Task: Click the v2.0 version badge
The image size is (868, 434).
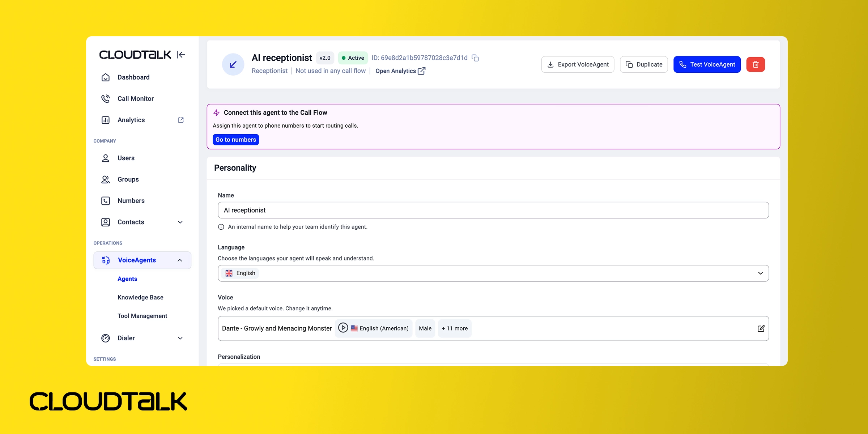Action: [325, 58]
